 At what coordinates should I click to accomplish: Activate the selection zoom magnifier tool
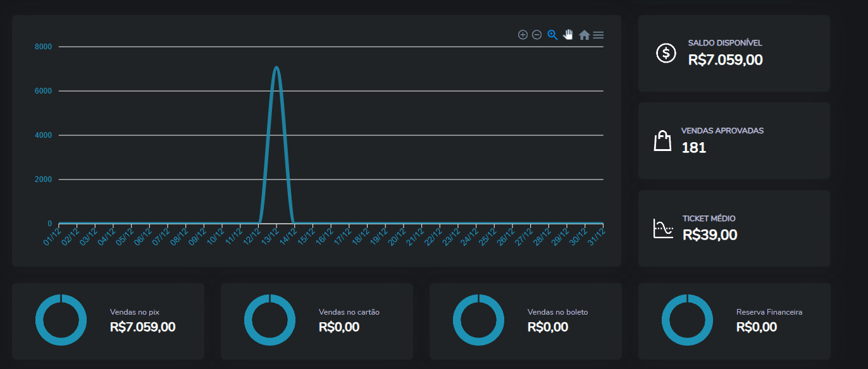coord(552,35)
